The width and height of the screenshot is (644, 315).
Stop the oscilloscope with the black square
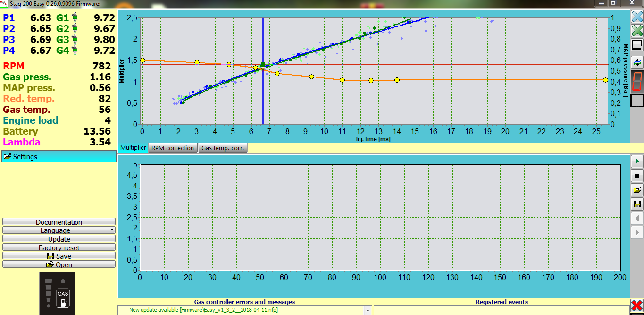(637, 176)
